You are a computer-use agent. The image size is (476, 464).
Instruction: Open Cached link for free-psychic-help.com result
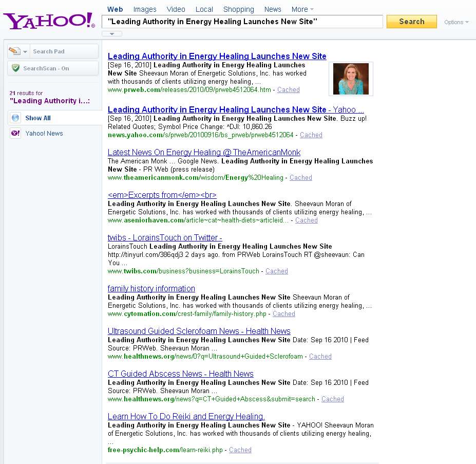(x=240, y=450)
